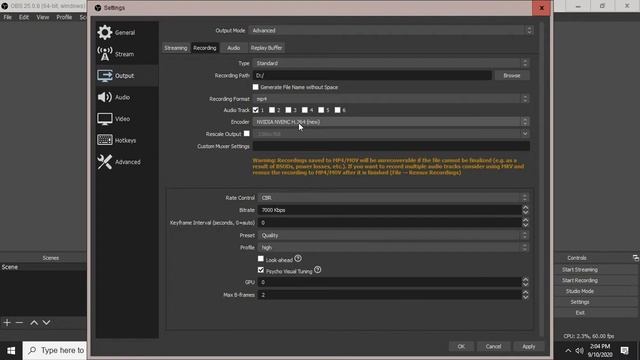Click Custom Muxer Settings field

click(391, 146)
